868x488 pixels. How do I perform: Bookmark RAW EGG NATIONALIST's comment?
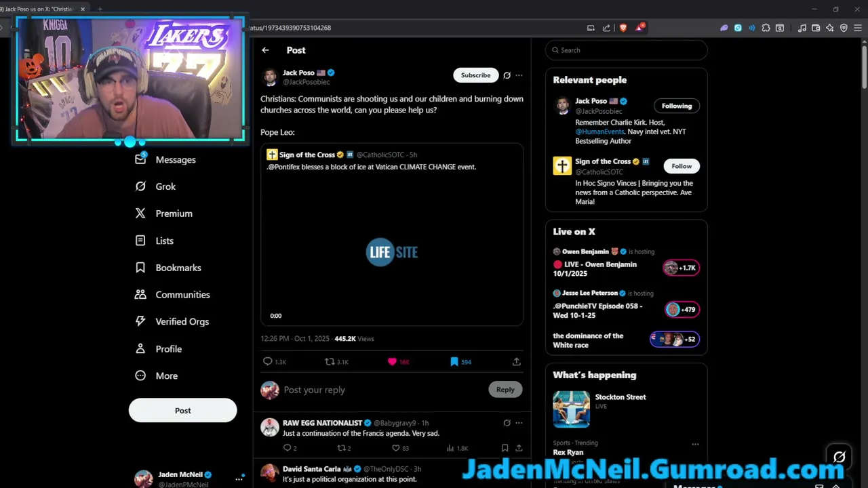505,448
